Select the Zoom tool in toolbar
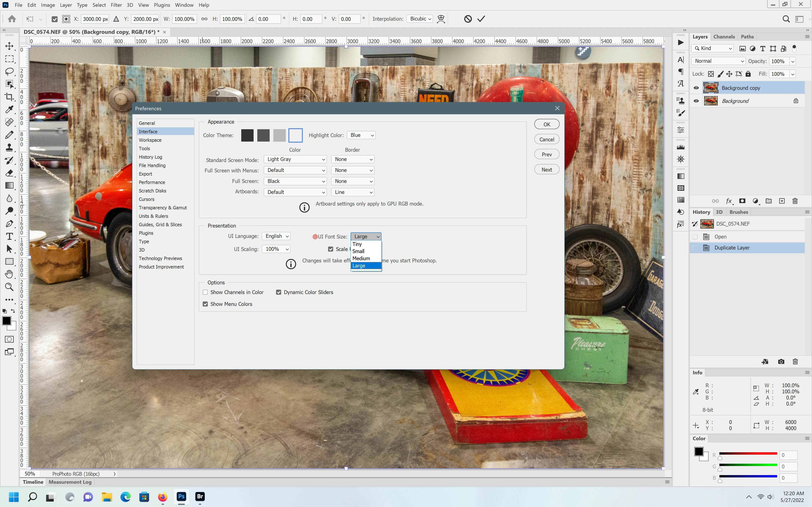This screenshot has height=507, width=812. click(x=9, y=287)
